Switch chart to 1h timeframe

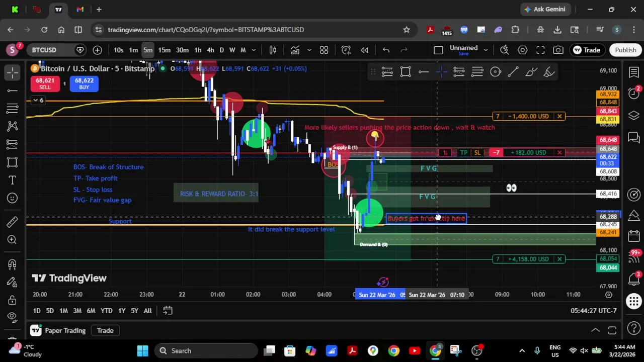(198, 50)
